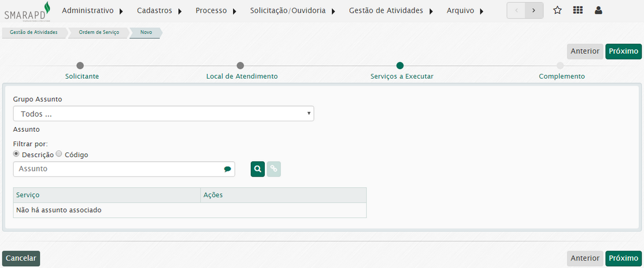Screen dimensions: 644x268
Task: Open the user profile icon
Action: pyautogui.click(x=598, y=10)
